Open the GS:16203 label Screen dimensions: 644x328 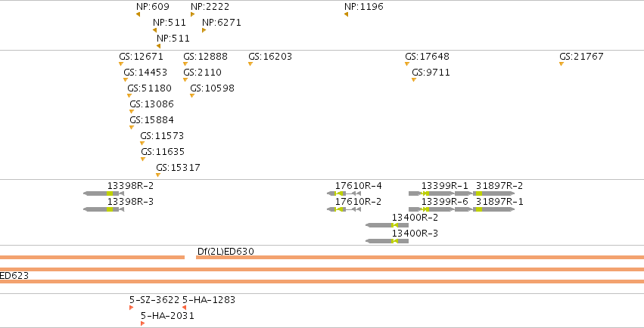[270, 56]
